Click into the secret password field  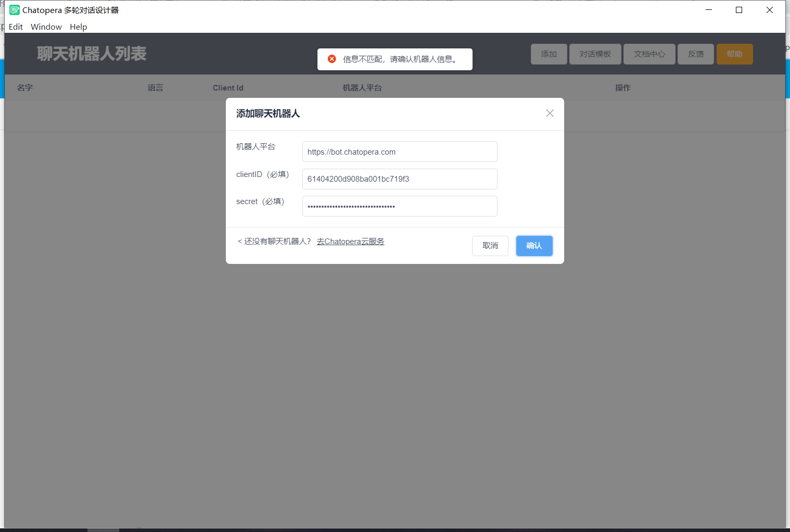click(400, 206)
